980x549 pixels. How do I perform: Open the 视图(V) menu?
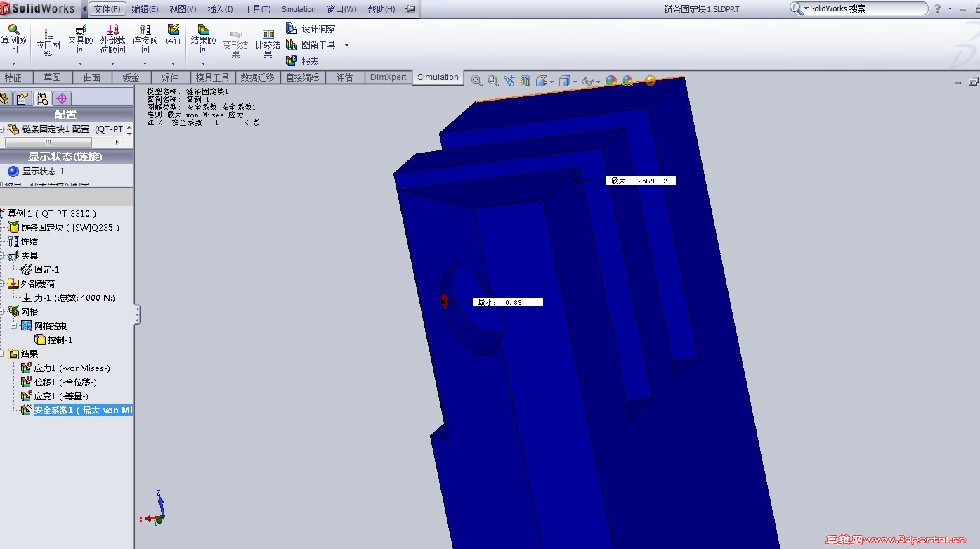(183, 9)
